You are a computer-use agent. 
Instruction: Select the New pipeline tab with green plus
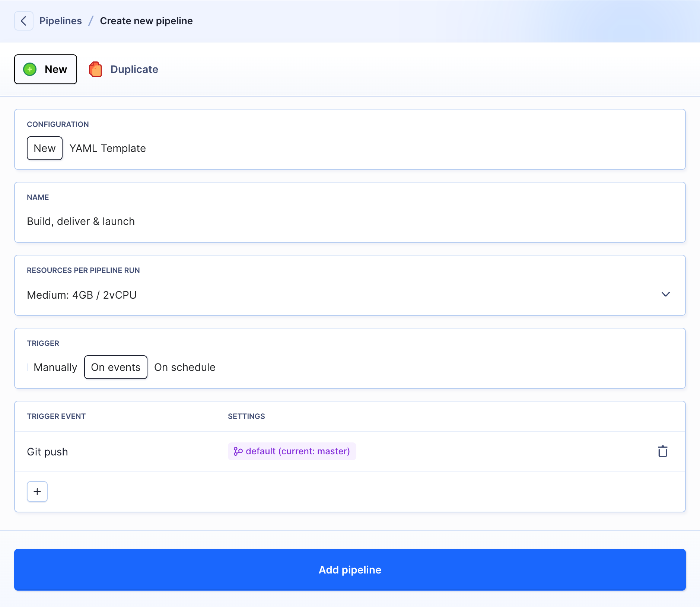click(x=45, y=69)
